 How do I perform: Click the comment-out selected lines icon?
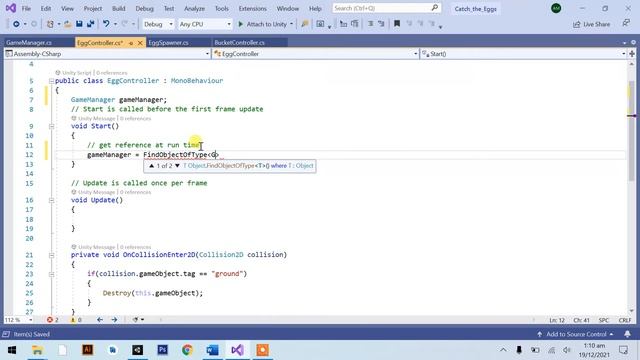click(x=370, y=24)
